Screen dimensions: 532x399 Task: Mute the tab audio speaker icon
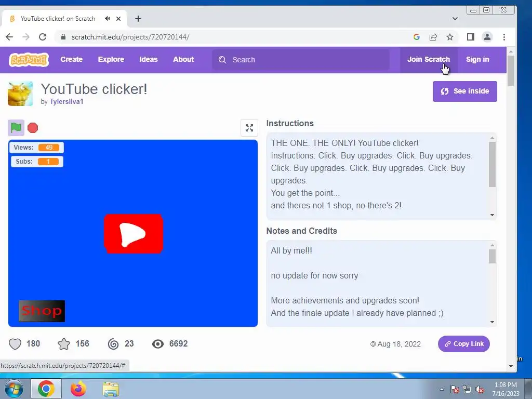click(x=107, y=19)
